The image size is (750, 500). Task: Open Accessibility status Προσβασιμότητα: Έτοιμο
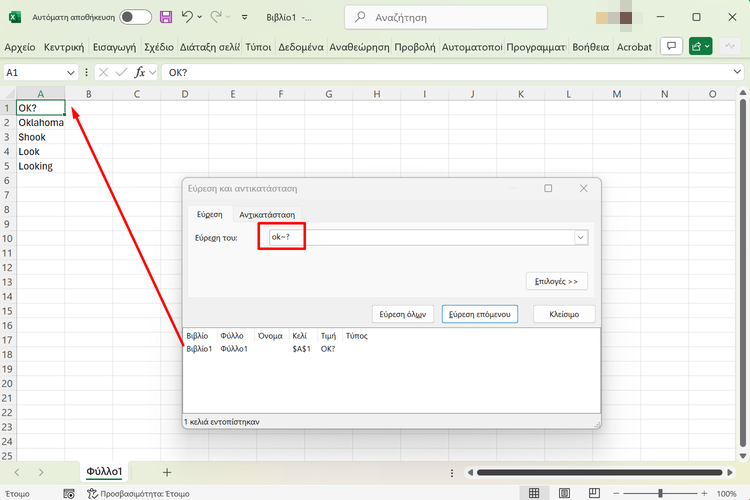point(138,493)
